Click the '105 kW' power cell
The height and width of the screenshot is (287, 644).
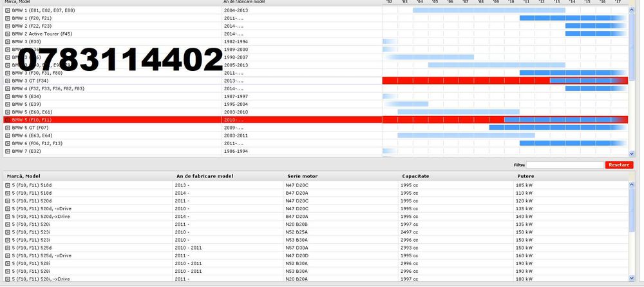(524, 185)
